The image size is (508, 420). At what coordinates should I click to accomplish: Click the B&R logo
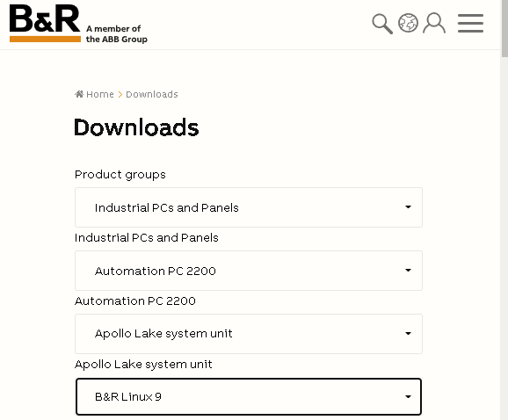pyautogui.click(x=45, y=23)
